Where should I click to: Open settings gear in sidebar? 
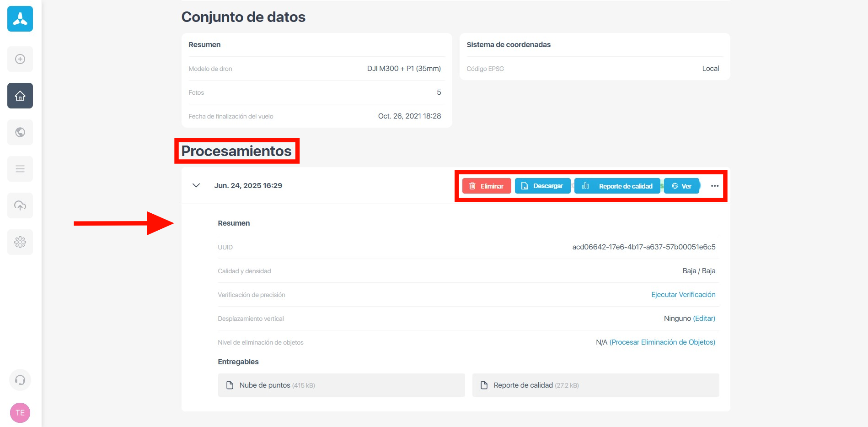pos(20,242)
